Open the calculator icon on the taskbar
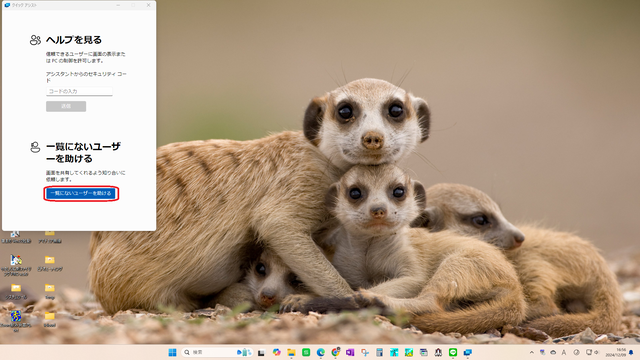 (380, 352)
